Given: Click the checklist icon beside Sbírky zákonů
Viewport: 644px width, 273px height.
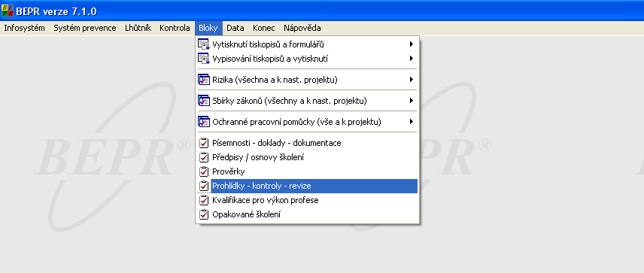Looking at the screenshot, I should click(x=204, y=101).
